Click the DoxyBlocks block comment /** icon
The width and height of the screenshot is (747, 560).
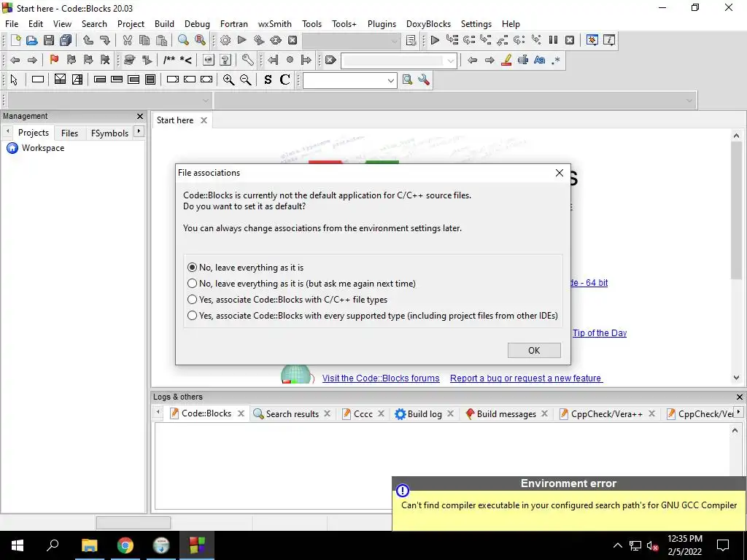tap(169, 60)
